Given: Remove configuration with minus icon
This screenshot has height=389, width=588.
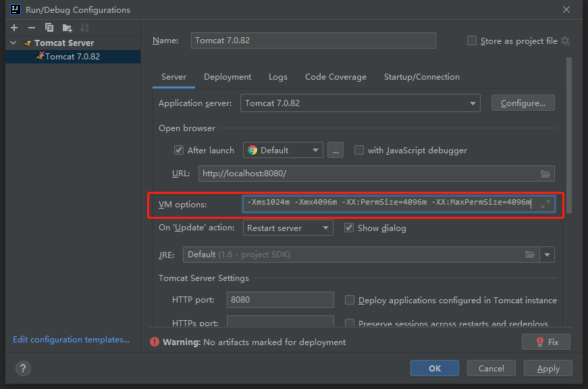Looking at the screenshot, I should pos(32,28).
